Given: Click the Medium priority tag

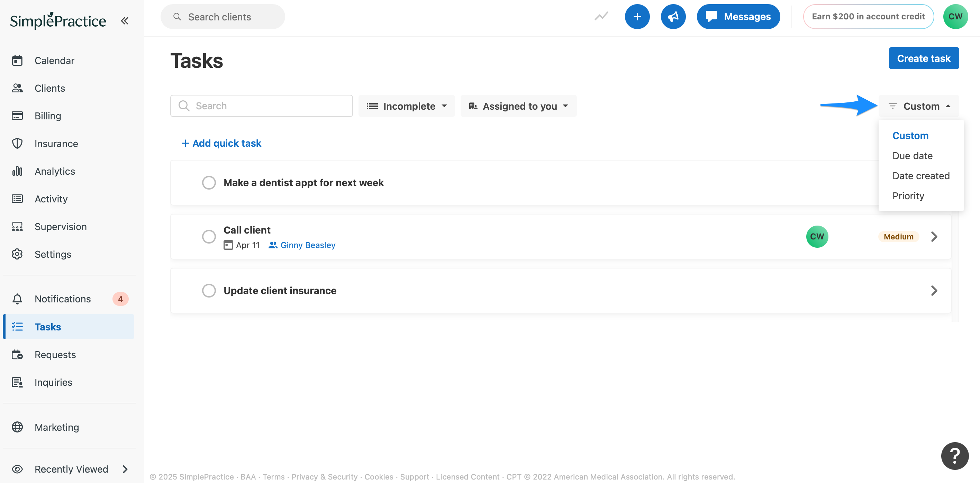Looking at the screenshot, I should coord(899,237).
